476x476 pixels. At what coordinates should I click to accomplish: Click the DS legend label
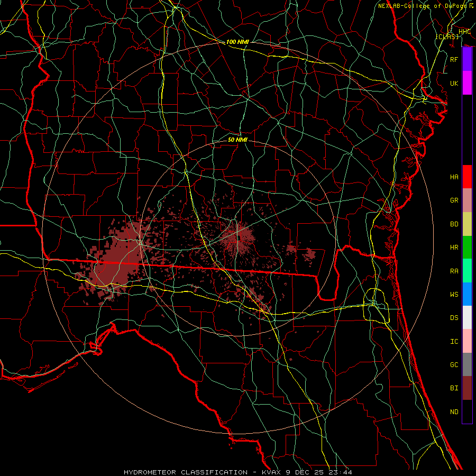(454, 318)
